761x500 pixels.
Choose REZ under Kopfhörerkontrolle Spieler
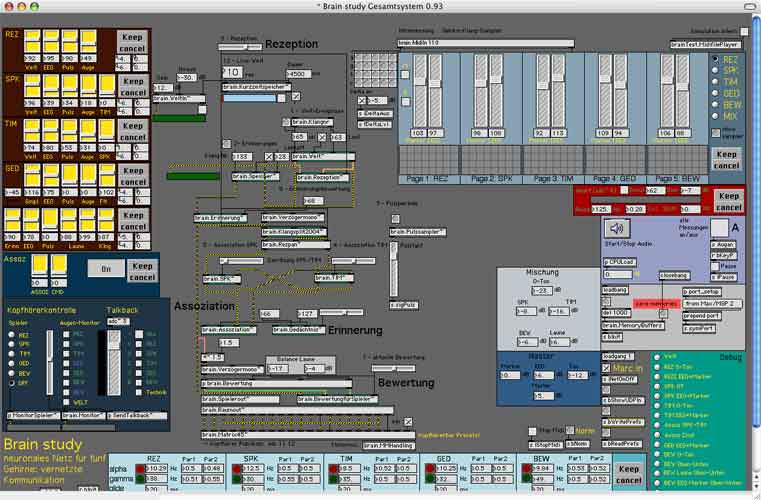[12, 335]
